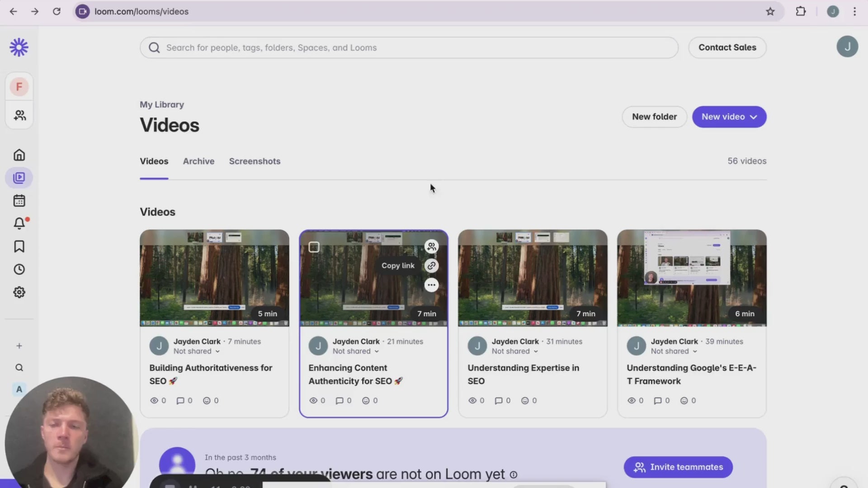Switch to the Screenshots tab
Viewport: 868px width, 488px height.
pyautogui.click(x=255, y=161)
